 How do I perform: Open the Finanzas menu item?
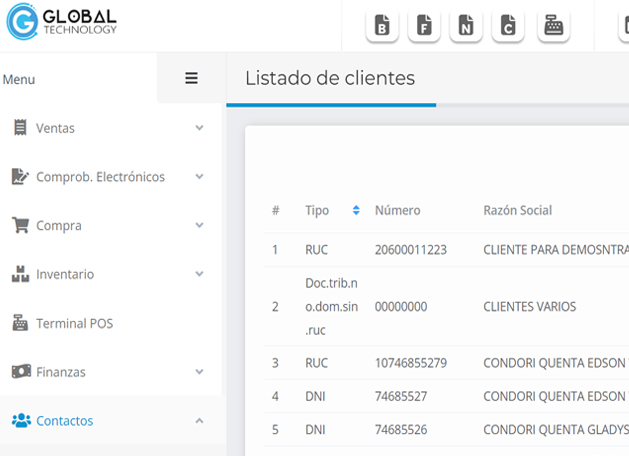click(61, 372)
